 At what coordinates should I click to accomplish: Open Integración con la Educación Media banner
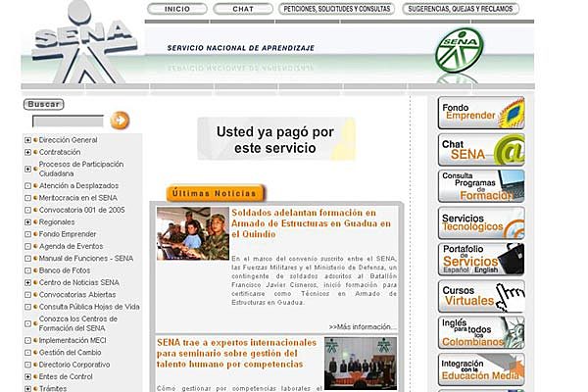click(481, 369)
